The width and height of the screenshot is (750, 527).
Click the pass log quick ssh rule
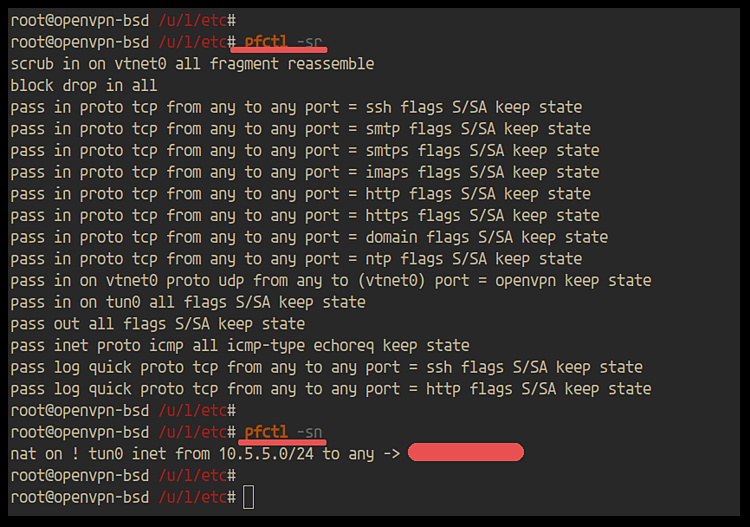tap(326, 367)
